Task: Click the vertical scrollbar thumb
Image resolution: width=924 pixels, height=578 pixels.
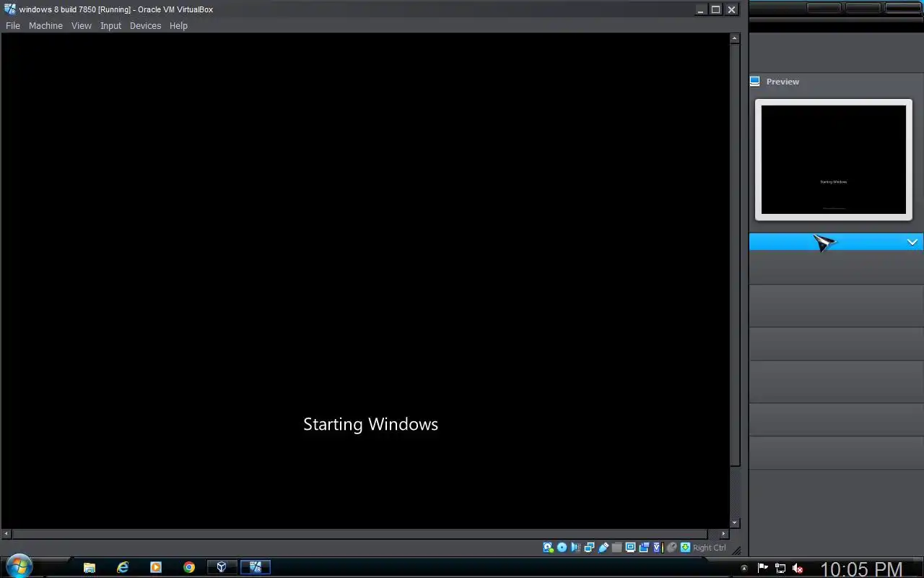Action: (x=735, y=255)
